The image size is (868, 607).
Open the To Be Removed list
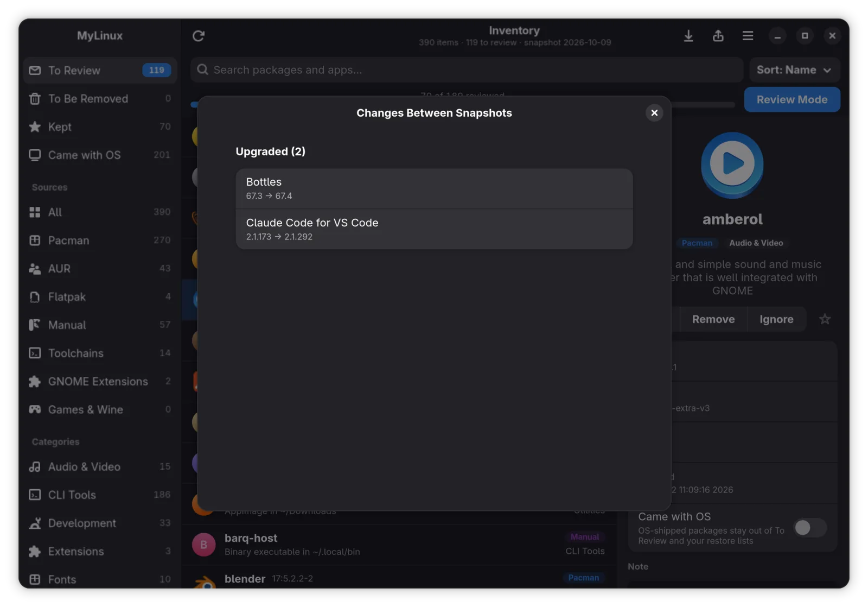click(100, 99)
